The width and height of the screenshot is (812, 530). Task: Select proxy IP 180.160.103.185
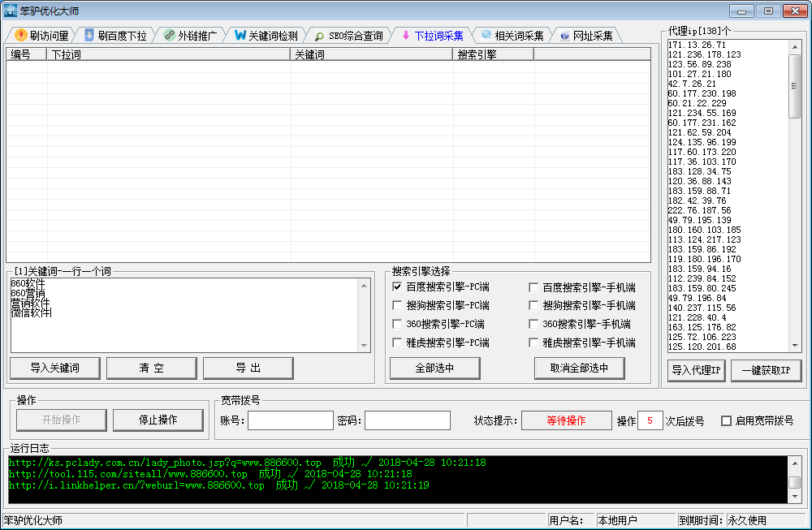point(704,230)
